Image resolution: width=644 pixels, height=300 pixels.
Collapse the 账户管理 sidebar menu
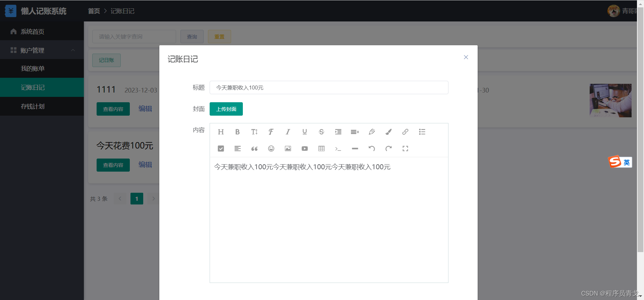point(42,50)
